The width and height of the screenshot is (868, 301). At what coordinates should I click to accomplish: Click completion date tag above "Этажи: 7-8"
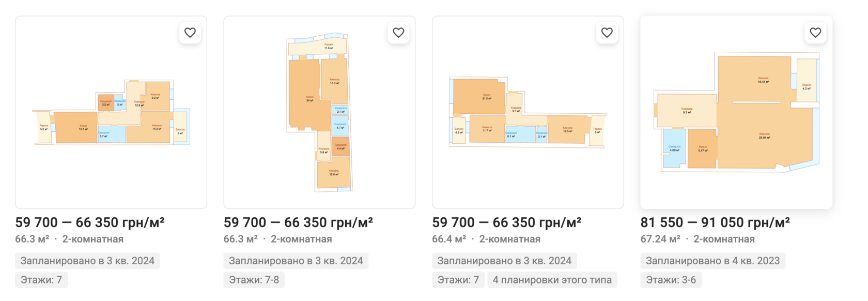[x=296, y=261]
